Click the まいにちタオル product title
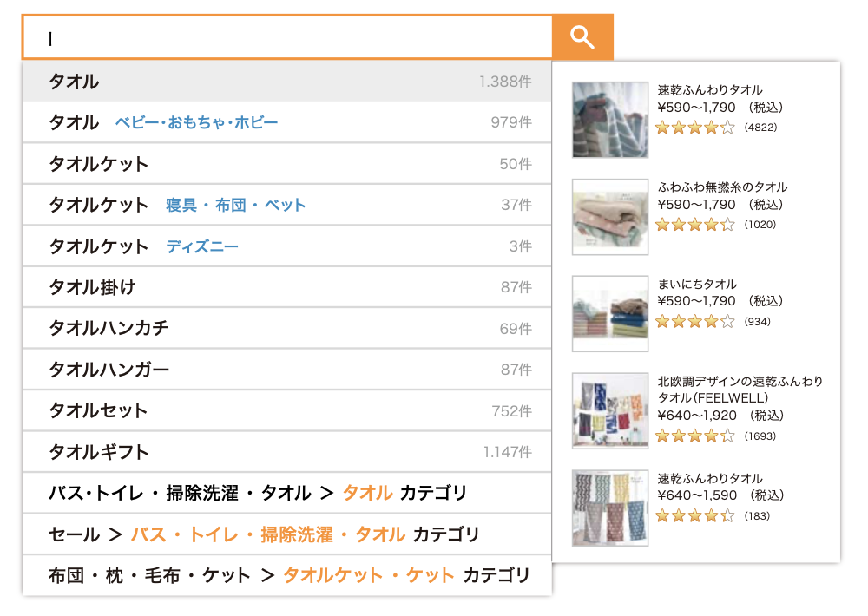Image resolution: width=868 pixels, height=616 pixels. coord(697,284)
